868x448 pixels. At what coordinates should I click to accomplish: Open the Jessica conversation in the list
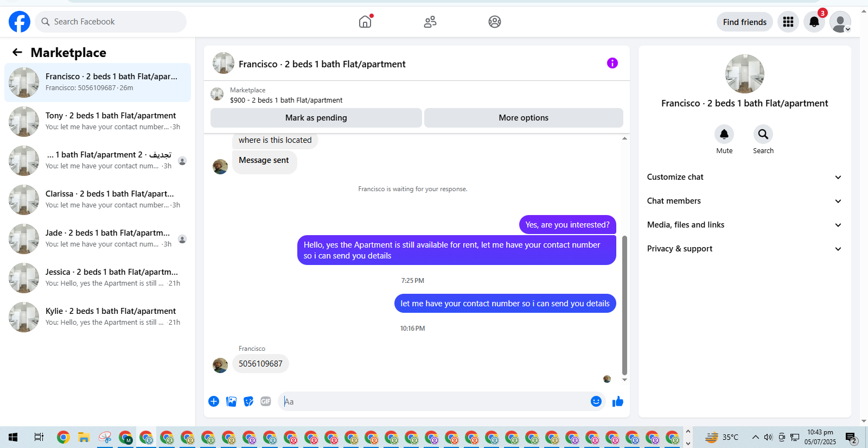click(x=98, y=278)
